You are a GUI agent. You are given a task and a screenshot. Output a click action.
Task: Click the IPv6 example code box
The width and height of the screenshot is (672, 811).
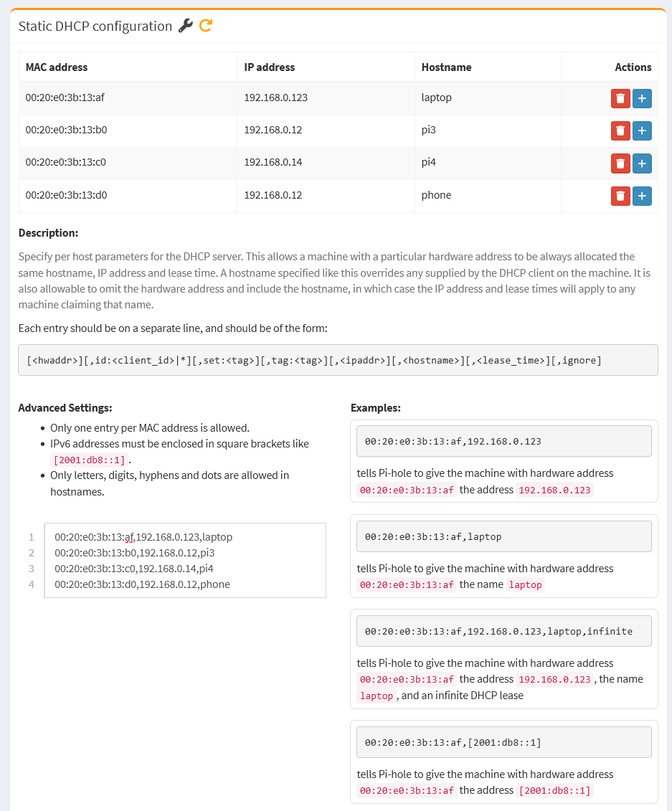tap(504, 742)
